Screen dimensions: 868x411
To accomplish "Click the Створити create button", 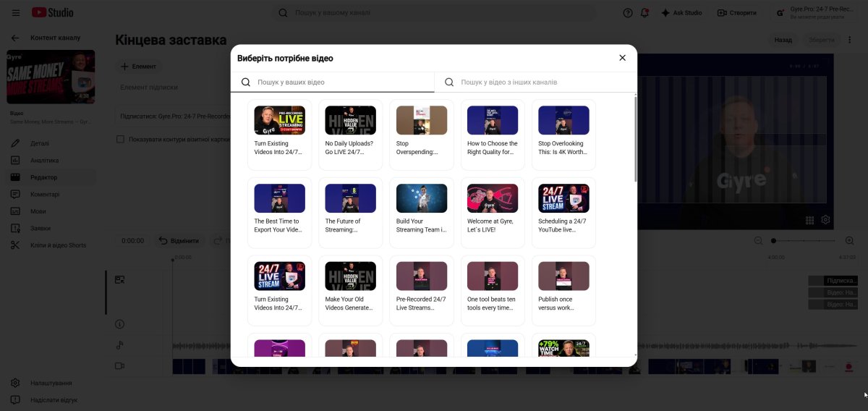I will tap(737, 13).
